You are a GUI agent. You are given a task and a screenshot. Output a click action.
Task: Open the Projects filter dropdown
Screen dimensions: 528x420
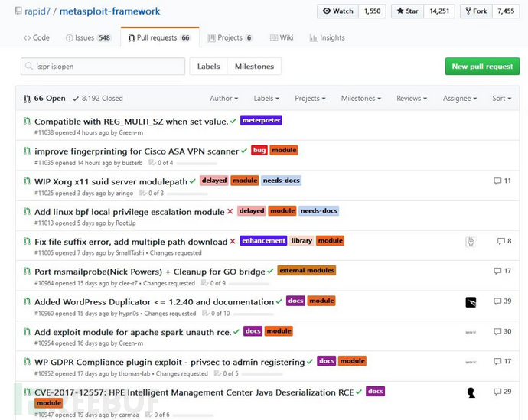(x=310, y=98)
